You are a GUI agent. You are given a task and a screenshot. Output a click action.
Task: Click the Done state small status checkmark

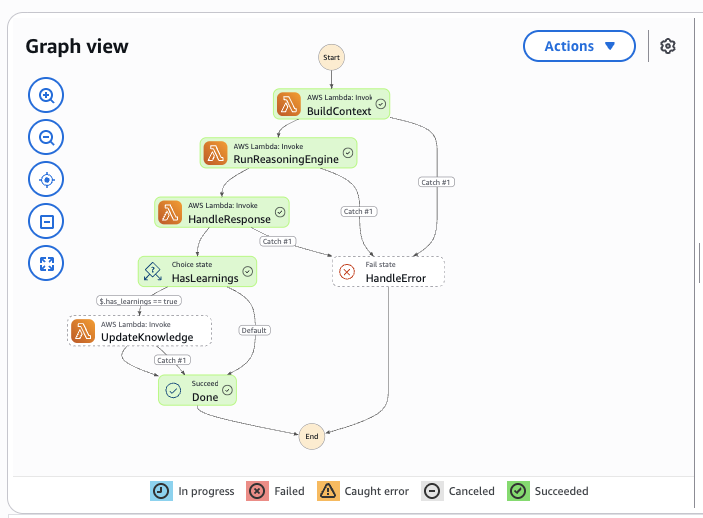[228, 390]
